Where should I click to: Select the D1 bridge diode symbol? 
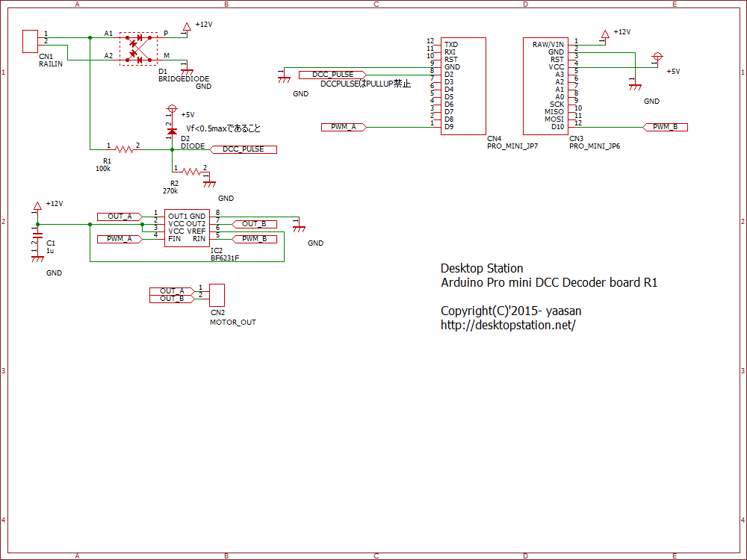138,49
